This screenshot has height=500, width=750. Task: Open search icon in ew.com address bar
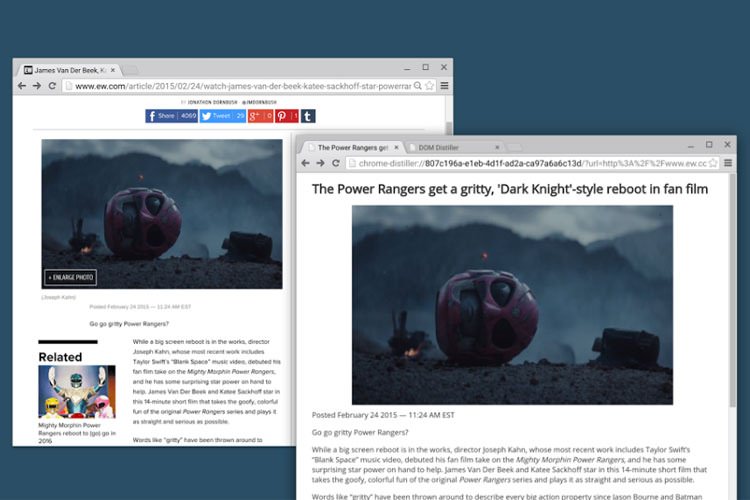pos(418,86)
